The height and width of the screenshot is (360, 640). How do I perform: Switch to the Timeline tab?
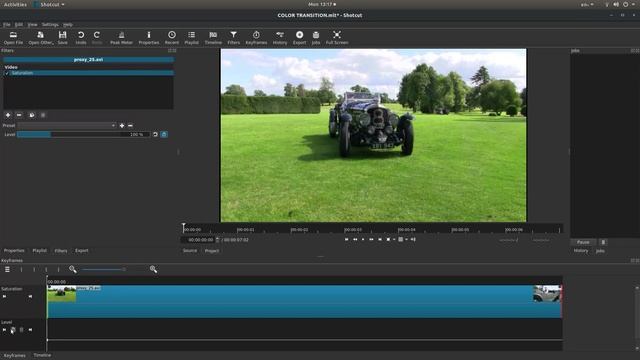pyautogui.click(x=42, y=355)
